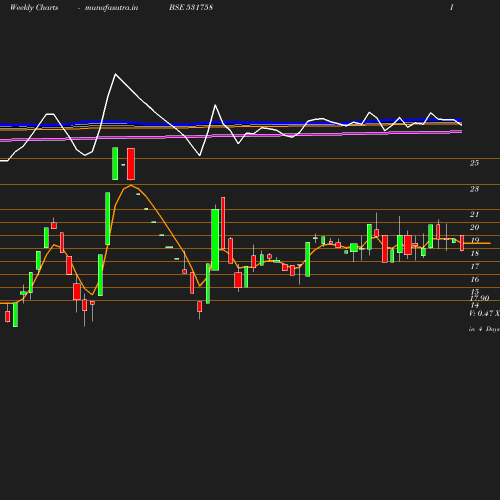The height and width of the screenshot is (500, 500).
Task: Click the number 1 in top right
Action: point(452,7)
